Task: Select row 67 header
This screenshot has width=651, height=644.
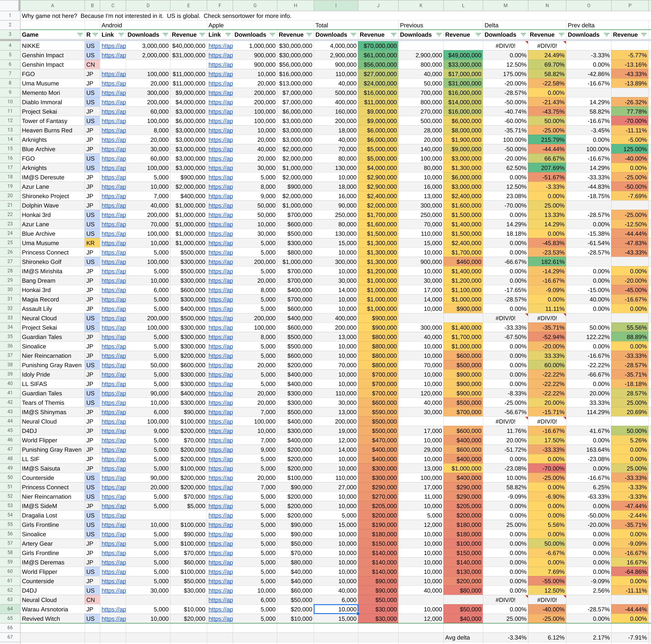Action: (x=10, y=637)
